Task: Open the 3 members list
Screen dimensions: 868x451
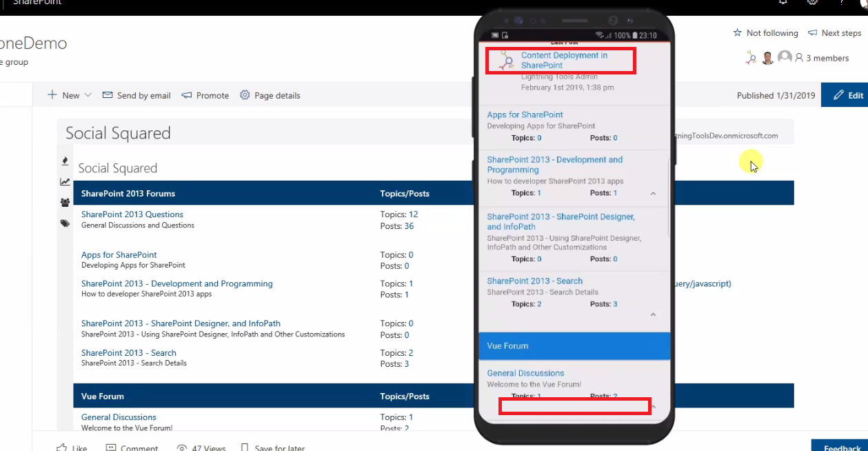Action: click(x=822, y=58)
